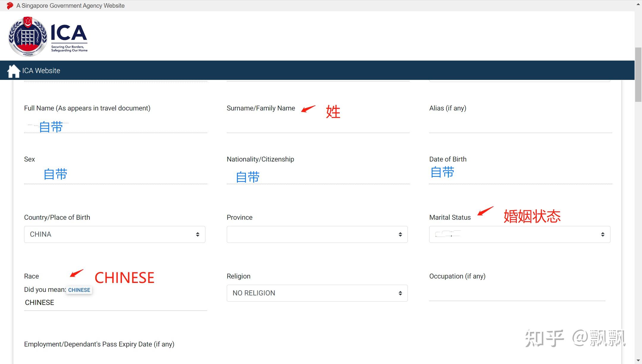
Task: Open the Country/Place of Birth dropdown
Action: click(x=115, y=234)
